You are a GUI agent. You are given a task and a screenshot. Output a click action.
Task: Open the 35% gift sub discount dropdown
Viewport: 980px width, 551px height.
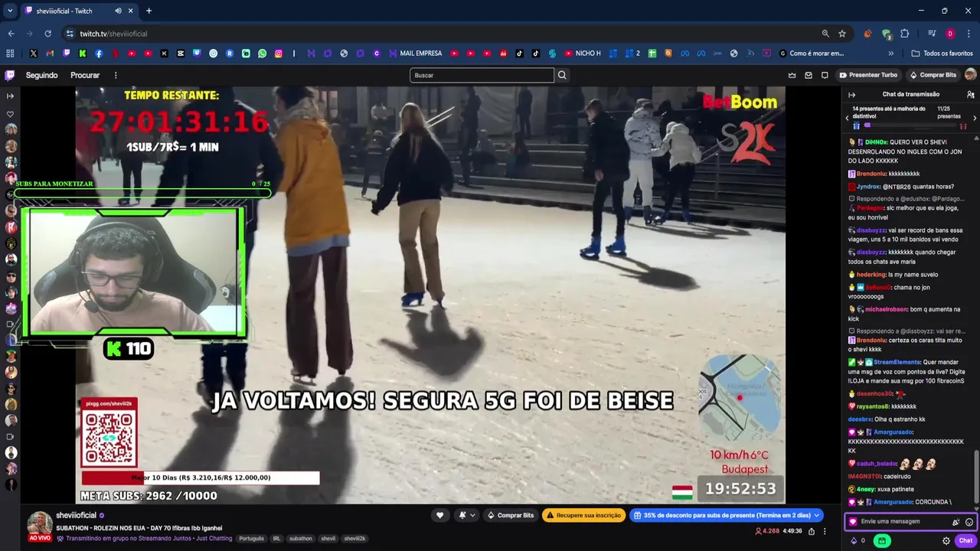pyautogui.click(x=726, y=515)
